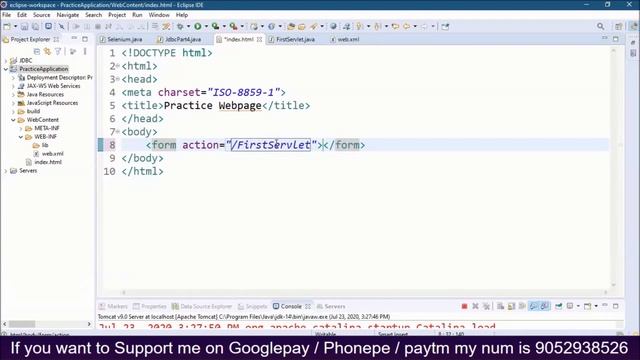Click the editor horizontal scrollbar
640x360 pixels.
(x=364, y=292)
